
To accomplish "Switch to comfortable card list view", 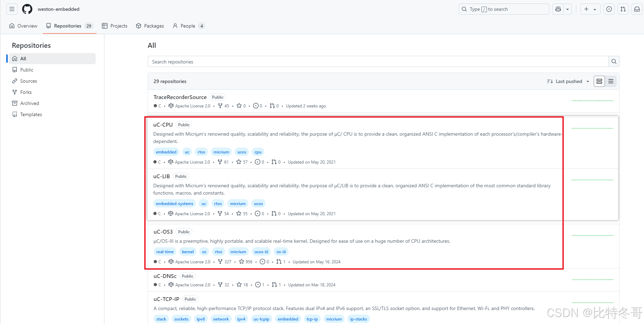I will pyautogui.click(x=599, y=81).
